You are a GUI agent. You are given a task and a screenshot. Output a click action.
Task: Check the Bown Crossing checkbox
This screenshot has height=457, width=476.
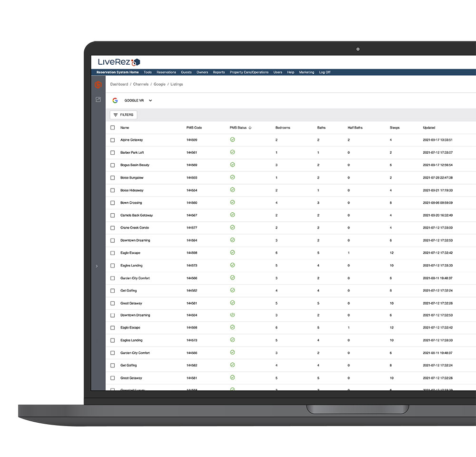(113, 203)
